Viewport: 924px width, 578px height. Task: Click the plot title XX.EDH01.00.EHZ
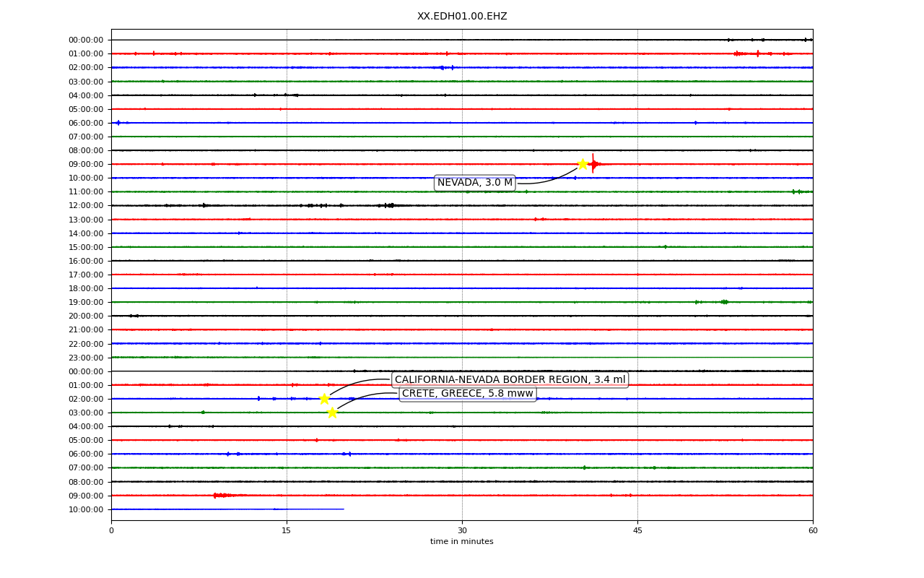(x=462, y=16)
